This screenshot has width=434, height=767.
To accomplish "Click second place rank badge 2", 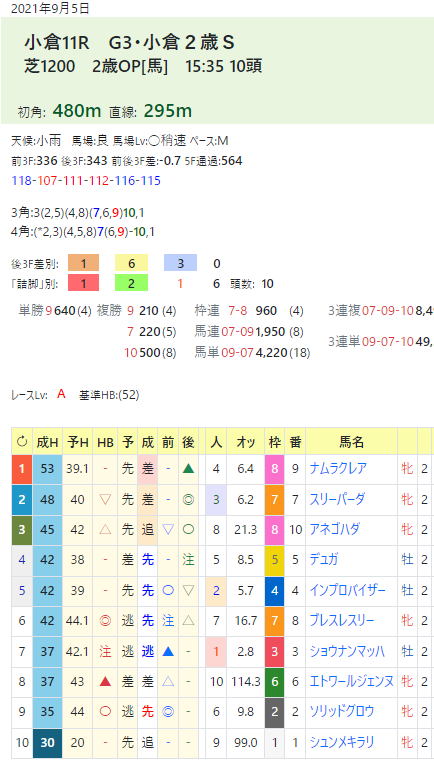I will pos(22,499).
